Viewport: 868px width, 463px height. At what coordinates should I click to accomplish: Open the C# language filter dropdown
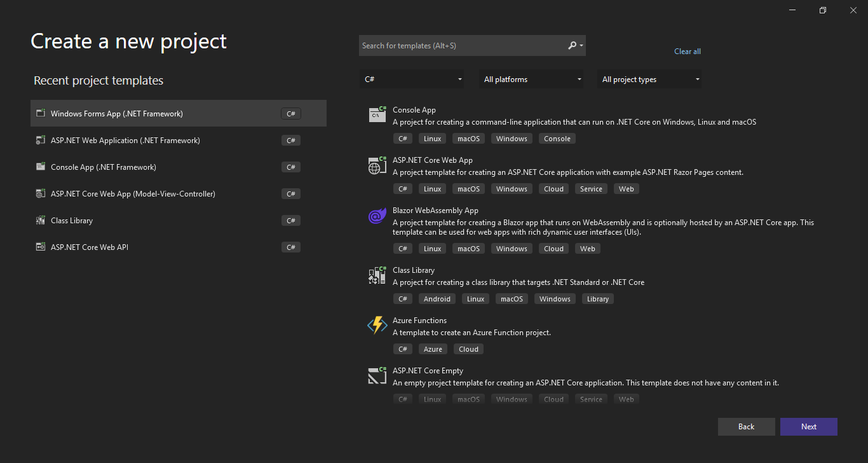tap(412, 79)
